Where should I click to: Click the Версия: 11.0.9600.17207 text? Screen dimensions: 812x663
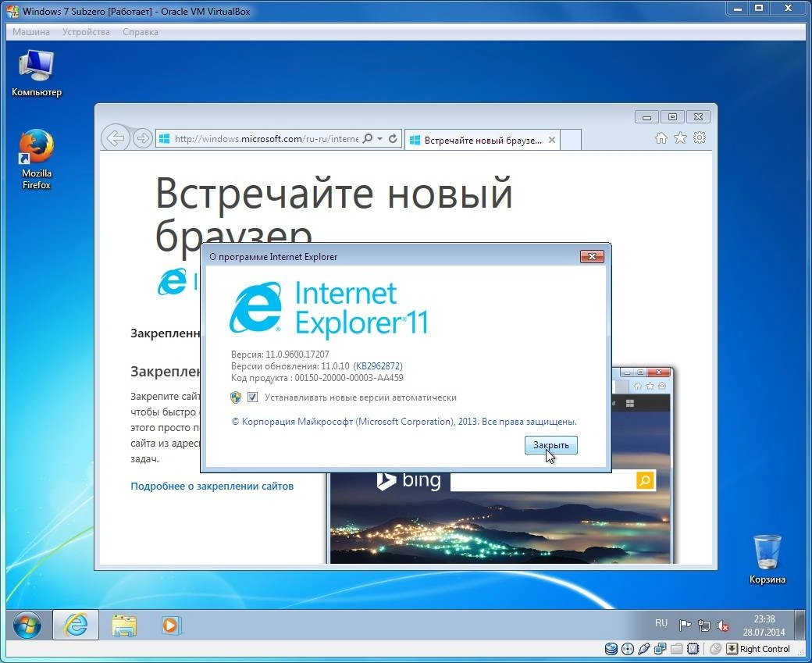(x=280, y=355)
